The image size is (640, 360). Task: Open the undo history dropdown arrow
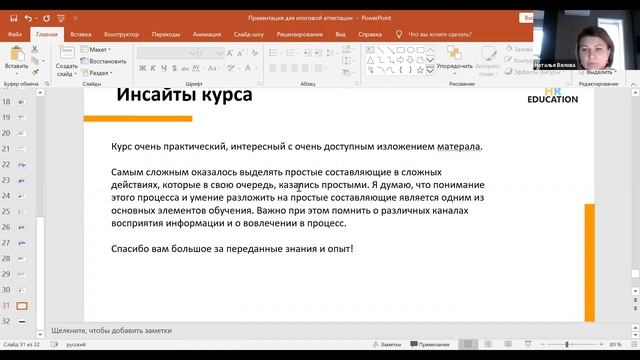[x=36, y=18]
